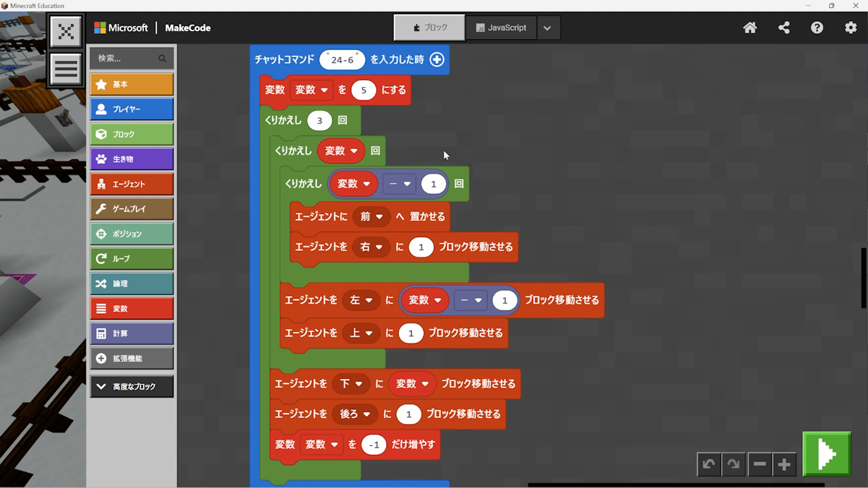Zoom out with the minus button

[759, 464]
